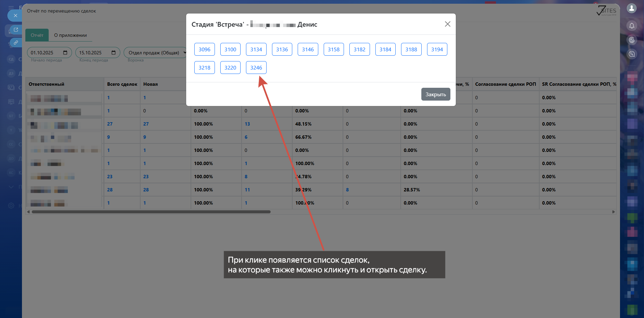Image resolution: width=644 pixels, height=318 pixels.
Task: Click the table scrollbar left arrow
Action: [28, 212]
